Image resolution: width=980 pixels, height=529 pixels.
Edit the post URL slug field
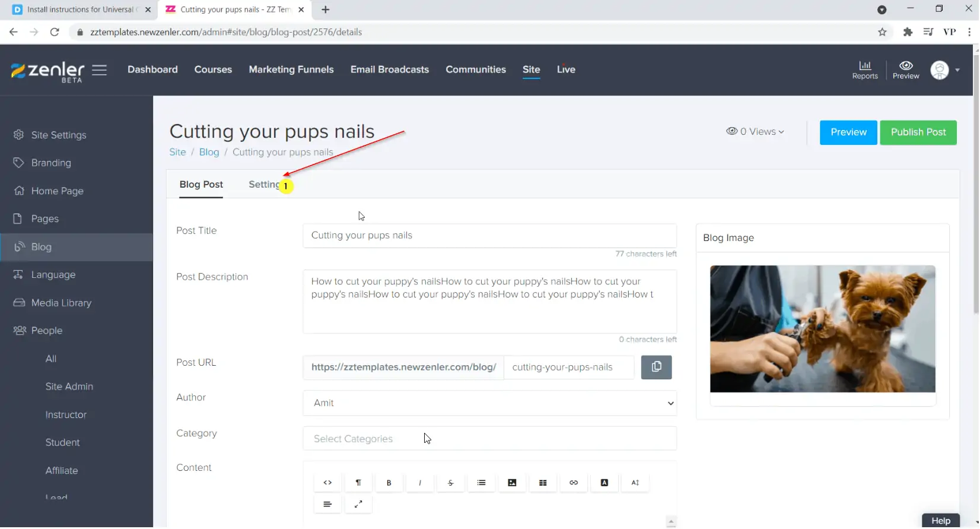click(x=569, y=368)
